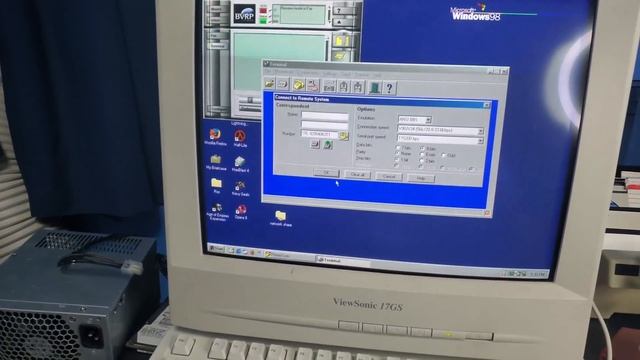Click the question mark help toolbar icon

(x=389, y=88)
